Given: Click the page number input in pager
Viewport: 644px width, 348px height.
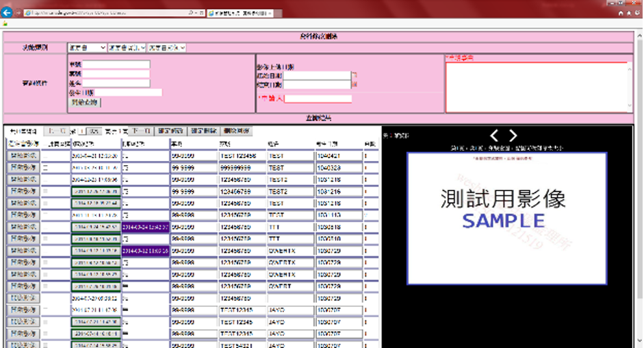Looking at the screenshot, I should [x=81, y=132].
